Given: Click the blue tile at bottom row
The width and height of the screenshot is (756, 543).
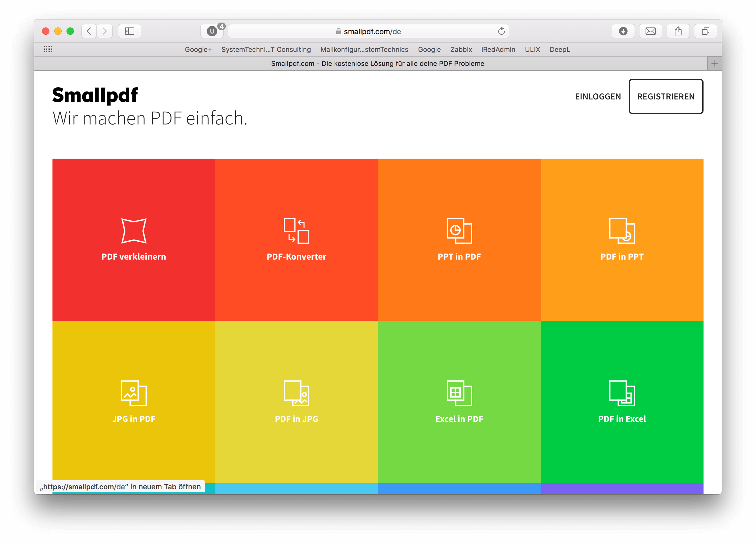Looking at the screenshot, I should pos(459,489).
